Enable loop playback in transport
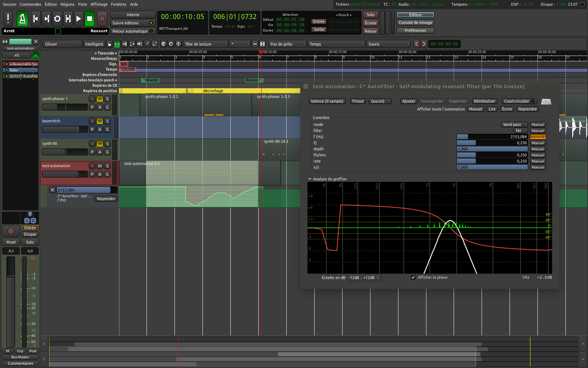Image resolution: width=588 pixels, height=368 pixels. [57, 19]
